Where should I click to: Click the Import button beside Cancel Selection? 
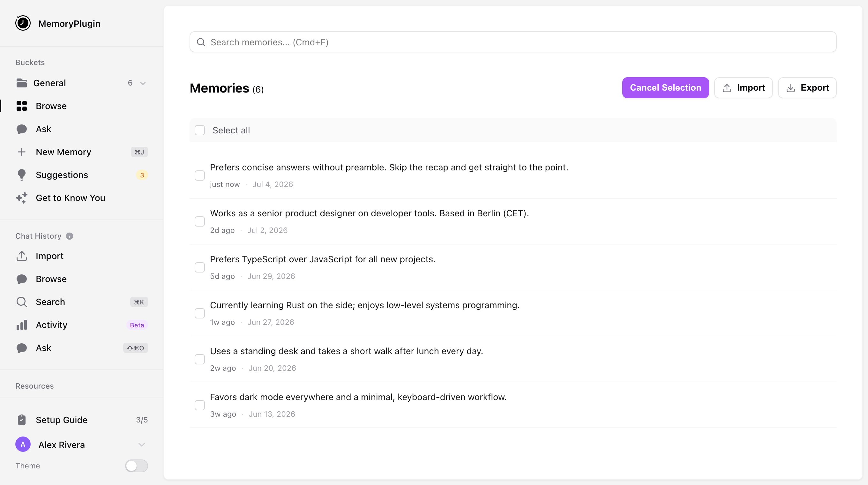(743, 87)
